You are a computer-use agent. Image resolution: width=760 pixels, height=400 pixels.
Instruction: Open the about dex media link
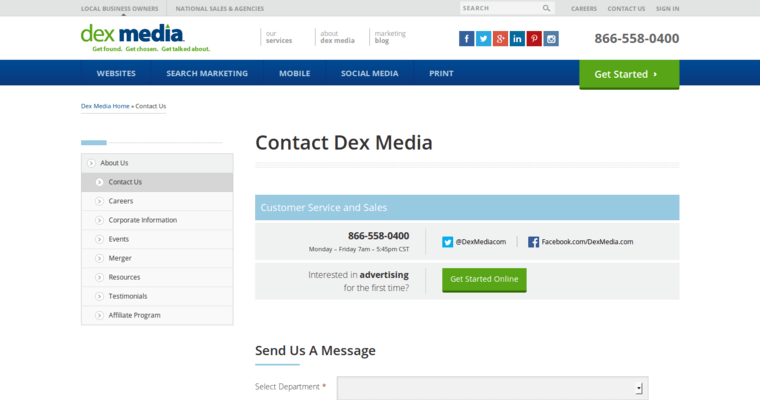point(337,37)
